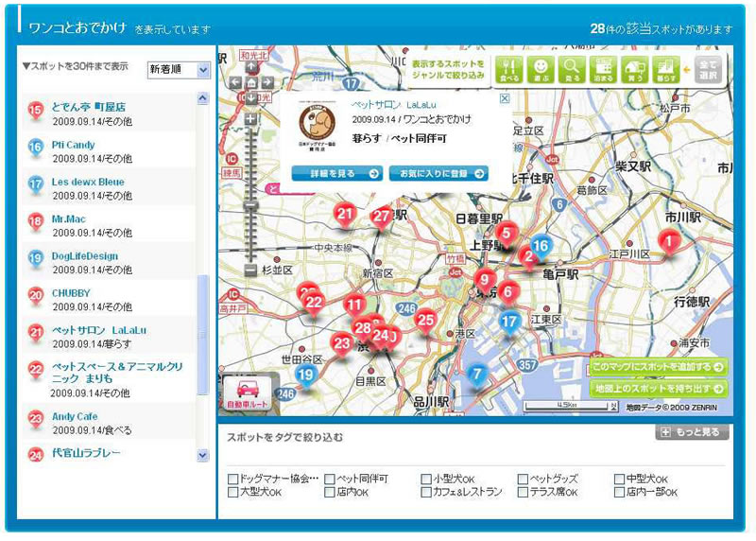Zoom in with the plus button

click(x=250, y=119)
